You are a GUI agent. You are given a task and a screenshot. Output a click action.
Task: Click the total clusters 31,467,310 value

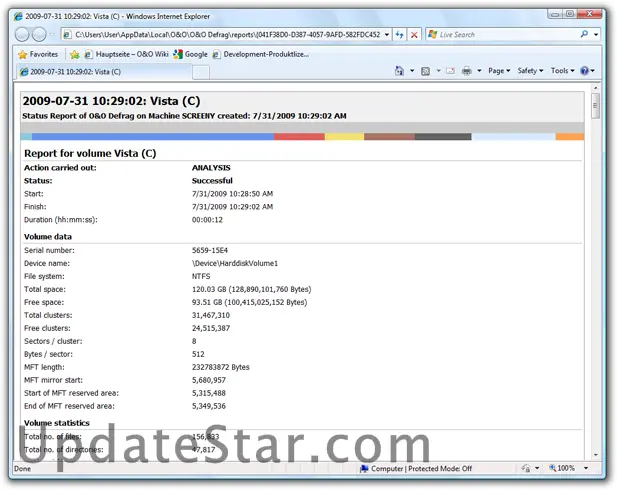[211, 315]
